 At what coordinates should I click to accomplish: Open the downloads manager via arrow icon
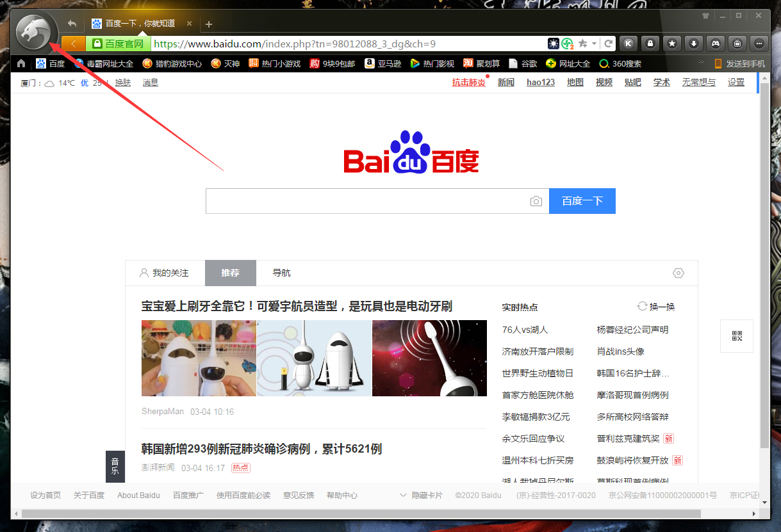pyautogui.click(x=693, y=43)
